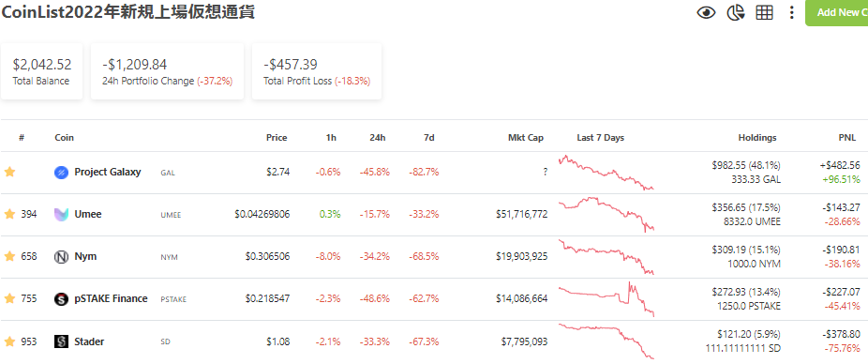
Task: Sort by the 7d change column header
Action: (428, 138)
